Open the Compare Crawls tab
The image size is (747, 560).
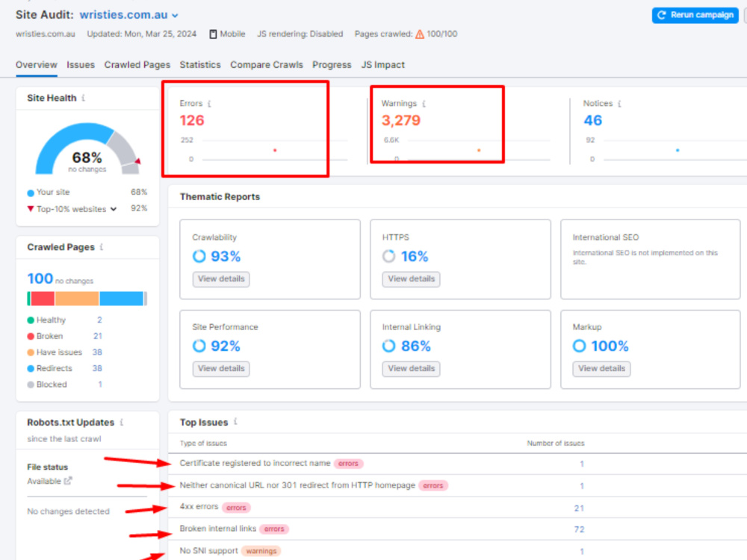pos(267,65)
